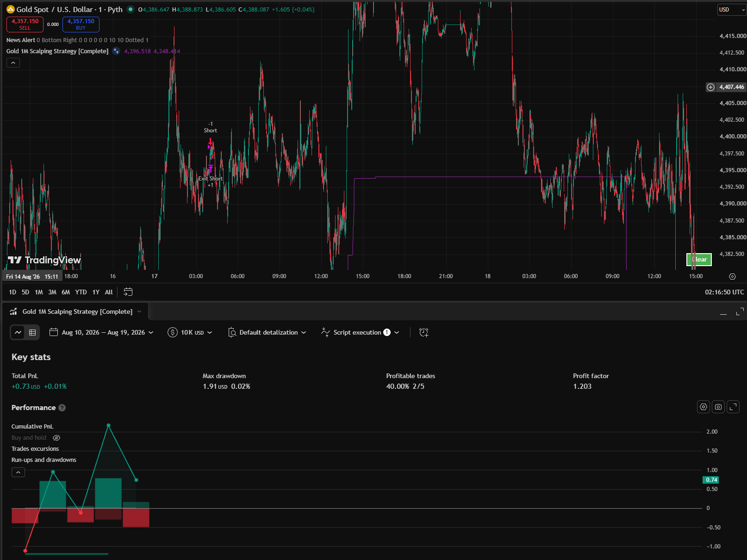Viewport: 747px width, 560px height.
Task: Switch to the list of trades table view
Action: click(x=32, y=332)
